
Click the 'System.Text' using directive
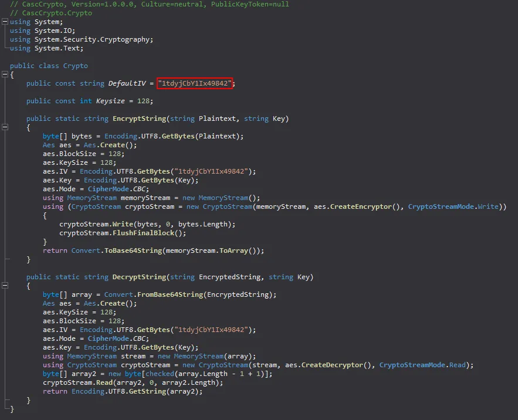tap(57, 48)
